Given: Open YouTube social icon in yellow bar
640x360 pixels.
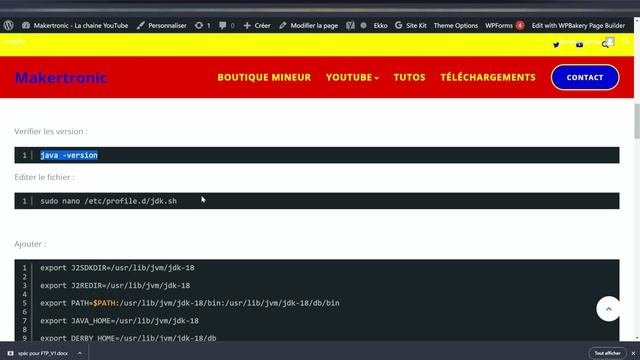Looking at the screenshot, I should click(x=579, y=44).
